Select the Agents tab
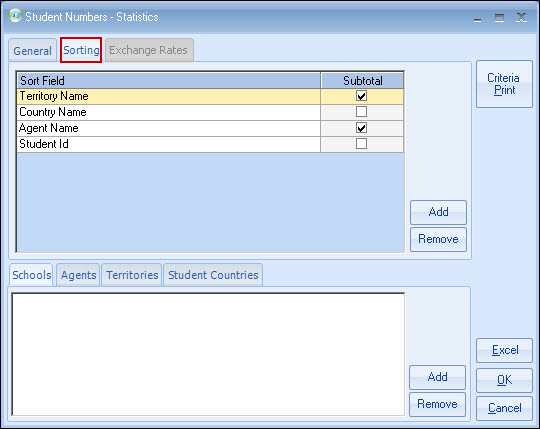The image size is (540, 429). click(78, 275)
